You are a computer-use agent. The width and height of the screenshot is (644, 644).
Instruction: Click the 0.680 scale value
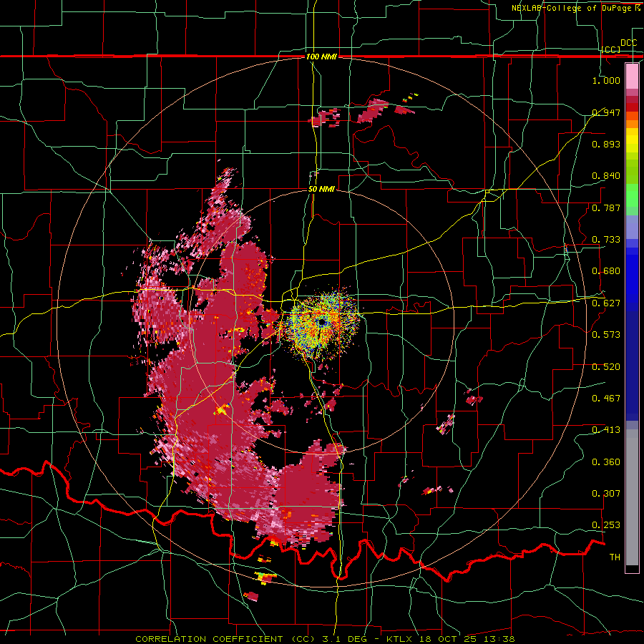point(606,271)
